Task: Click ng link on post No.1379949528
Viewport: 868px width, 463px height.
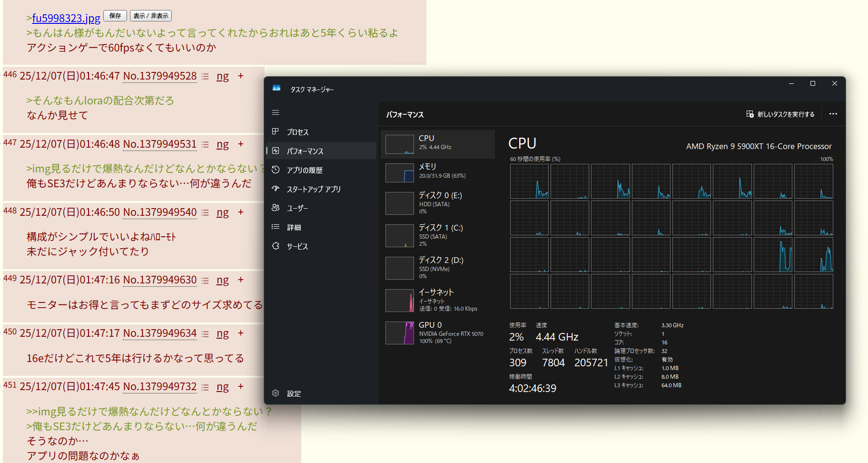Action: [x=222, y=76]
